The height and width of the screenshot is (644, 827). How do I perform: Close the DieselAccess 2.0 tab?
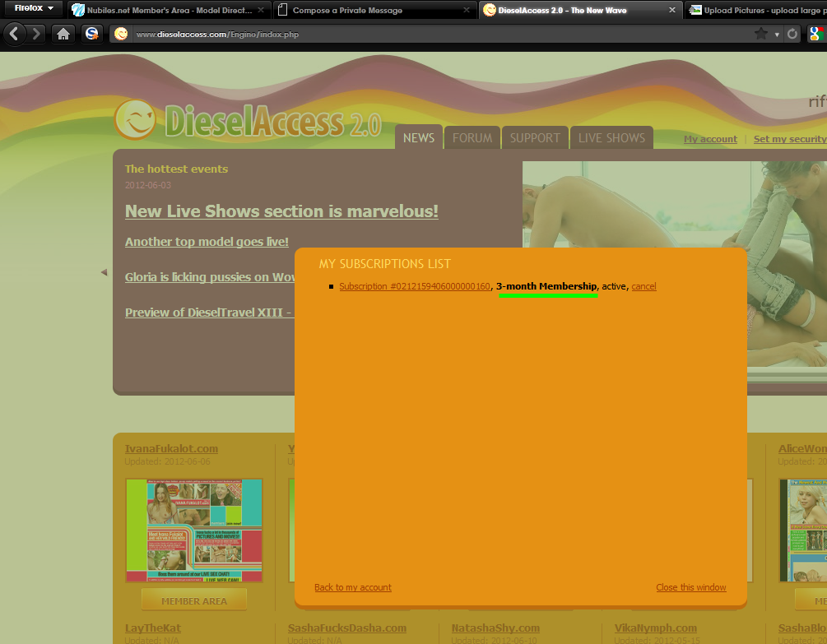[x=672, y=10]
